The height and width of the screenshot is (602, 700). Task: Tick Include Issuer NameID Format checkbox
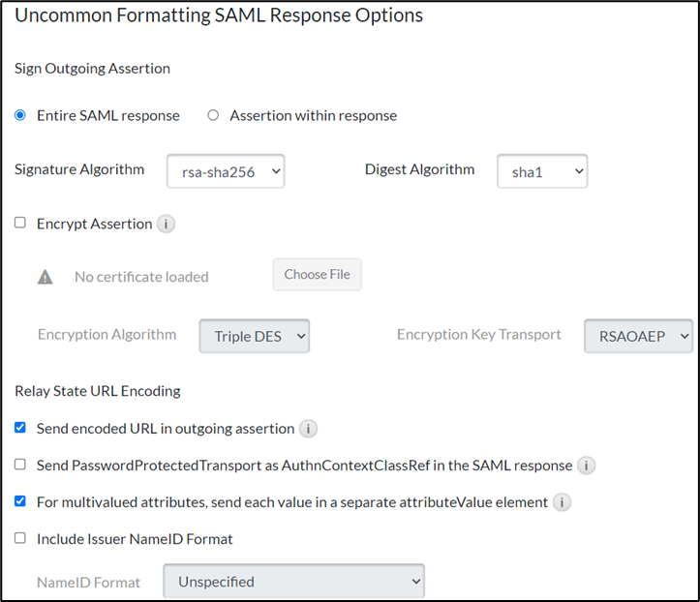click(20, 538)
